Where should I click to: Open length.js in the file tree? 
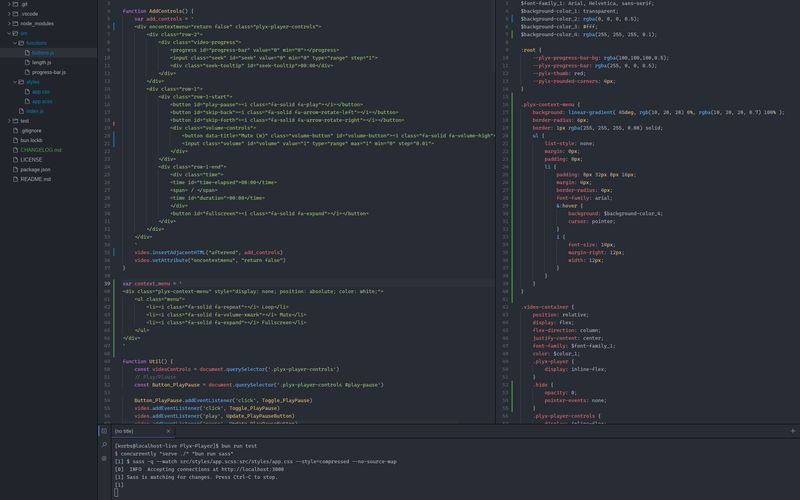(41, 62)
